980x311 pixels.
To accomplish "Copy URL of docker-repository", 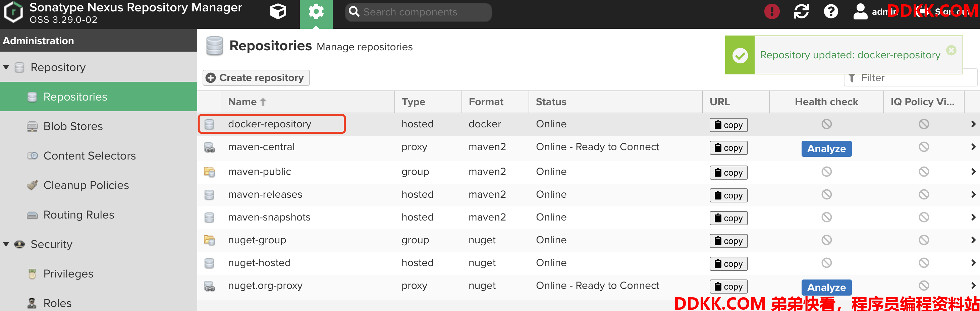I will [728, 125].
